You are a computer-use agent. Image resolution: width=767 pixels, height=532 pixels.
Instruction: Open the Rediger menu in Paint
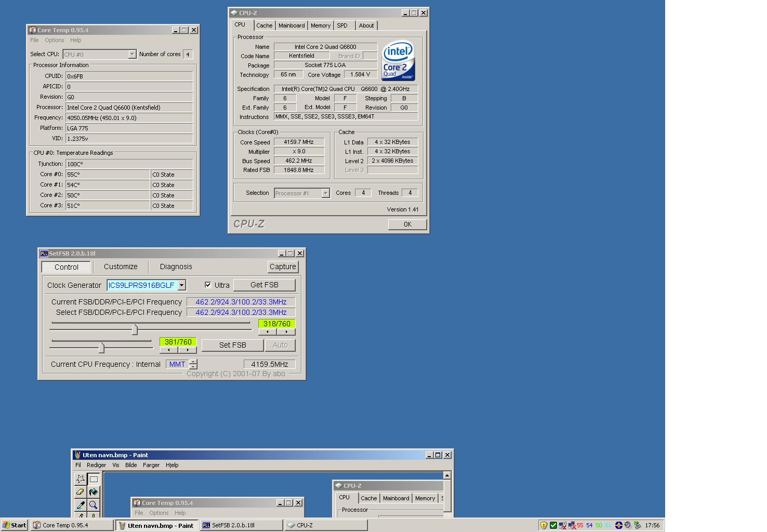(96, 465)
